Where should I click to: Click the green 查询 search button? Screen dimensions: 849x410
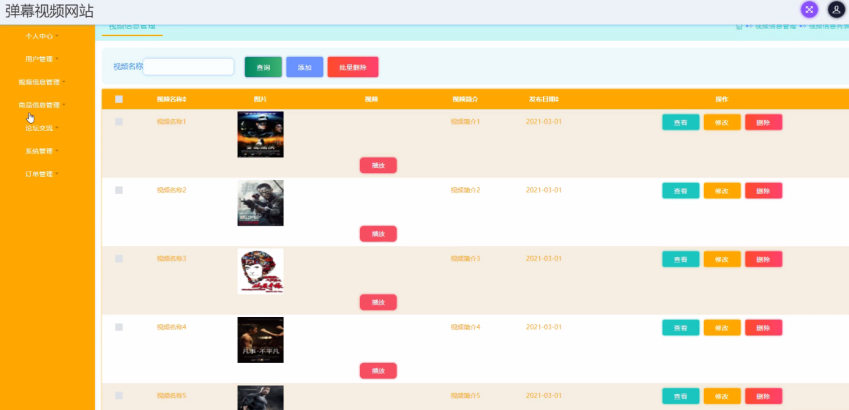263,67
